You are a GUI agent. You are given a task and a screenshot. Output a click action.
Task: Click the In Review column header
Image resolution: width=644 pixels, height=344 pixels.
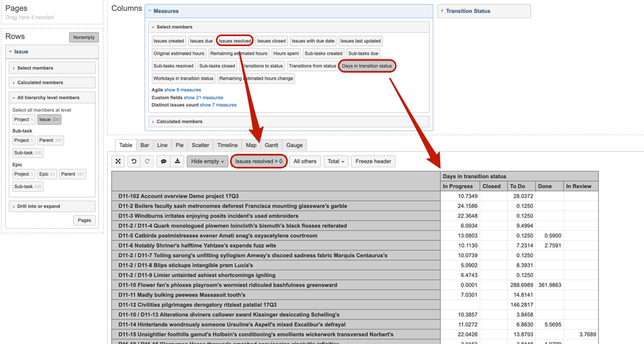point(581,186)
